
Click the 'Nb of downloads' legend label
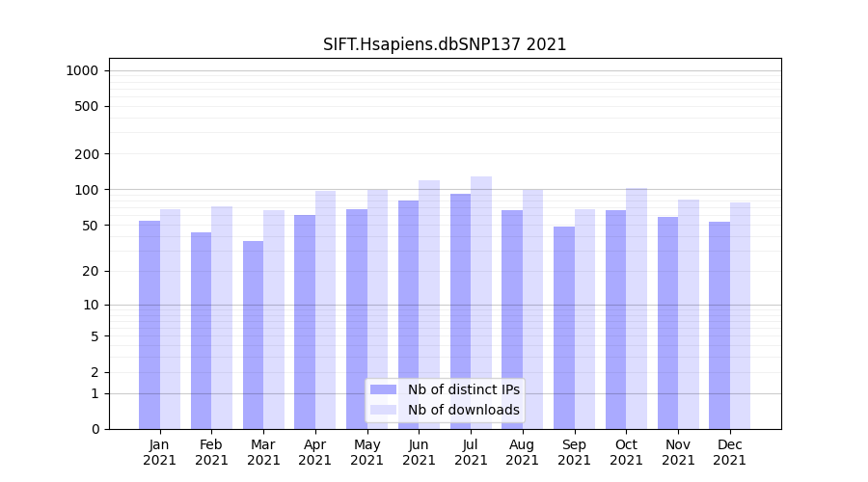[x=463, y=410]
